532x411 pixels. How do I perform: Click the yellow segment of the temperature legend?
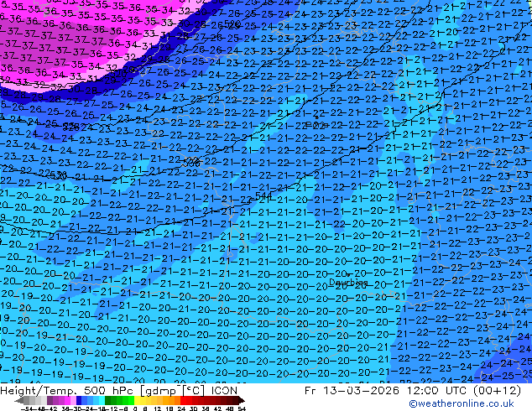[x=137, y=401]
